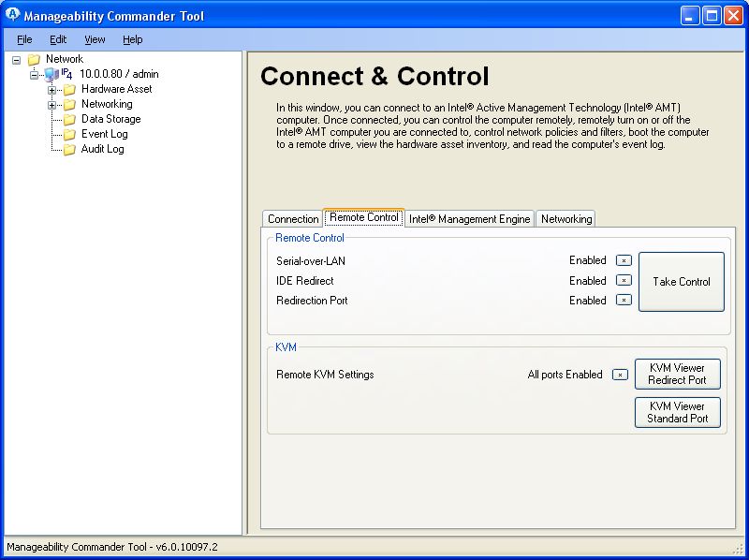
Task: Switch to the Intel® Management Engine tab
Action: pos(470,219)
